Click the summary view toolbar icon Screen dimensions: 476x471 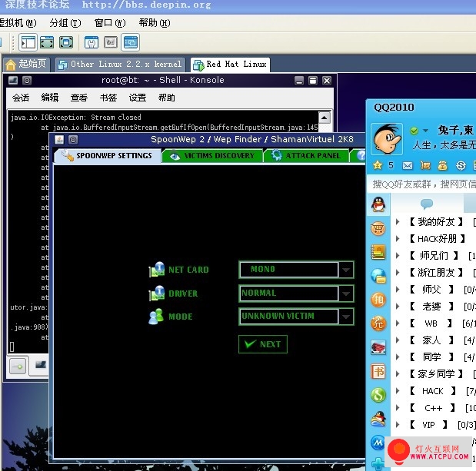pos(92,42)
